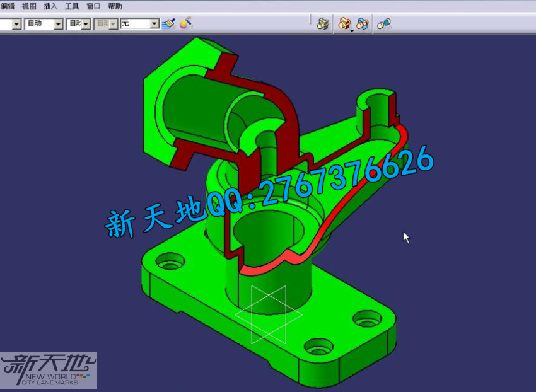536x392 pixels.
Task: Expand the 无 layer dropdown
Action: tap(154, 23)
